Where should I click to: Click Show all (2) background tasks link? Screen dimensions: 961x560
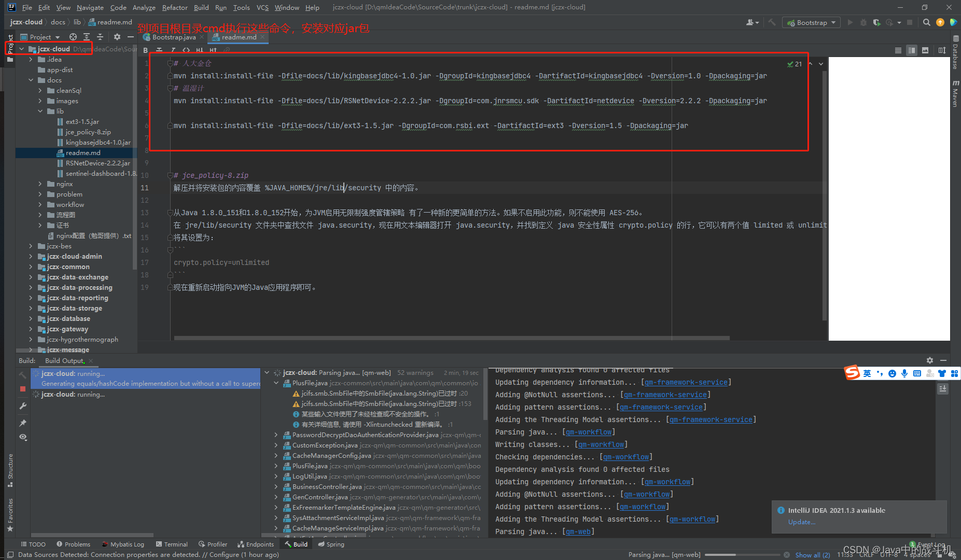[813, 555]
